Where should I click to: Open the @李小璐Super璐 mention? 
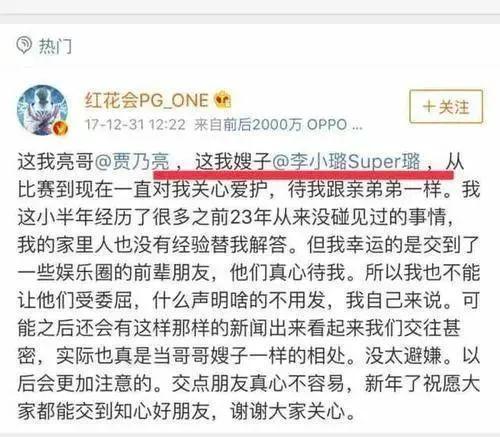click(x=346, y=162)
